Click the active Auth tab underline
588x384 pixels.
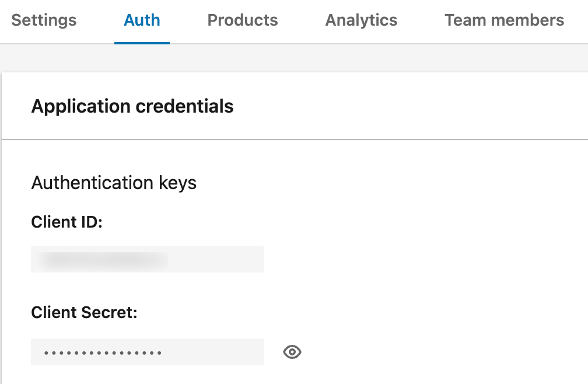coord(142,41)
